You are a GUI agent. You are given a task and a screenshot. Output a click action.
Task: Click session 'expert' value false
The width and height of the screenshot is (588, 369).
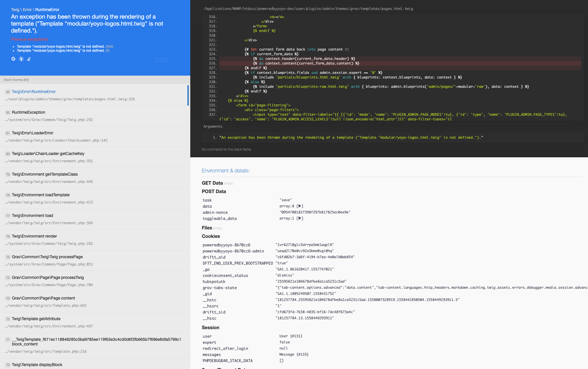285,342
